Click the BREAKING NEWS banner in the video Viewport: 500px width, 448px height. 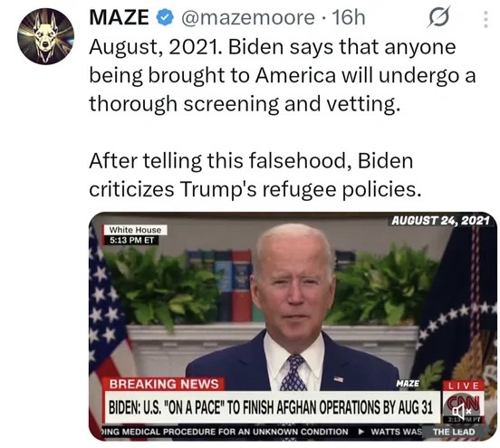(164, 384)
